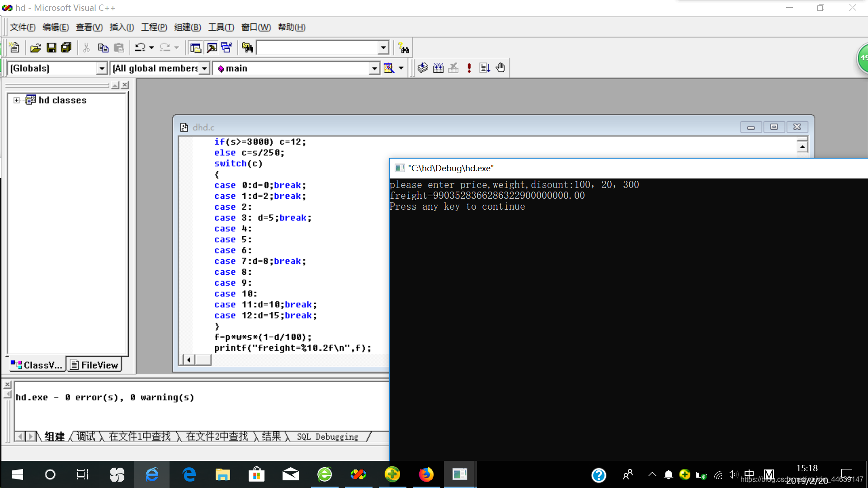Open the 组建(B) menu

188,27
